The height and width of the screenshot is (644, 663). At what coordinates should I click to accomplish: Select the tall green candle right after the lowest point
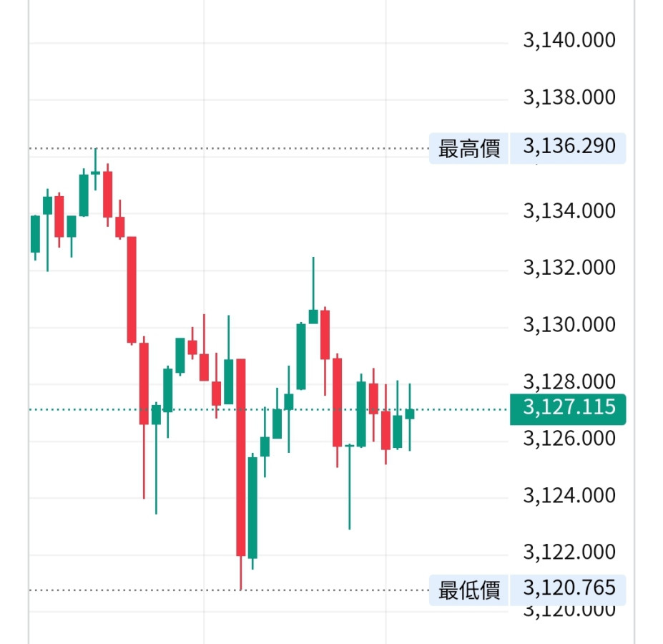pos(252,507)
